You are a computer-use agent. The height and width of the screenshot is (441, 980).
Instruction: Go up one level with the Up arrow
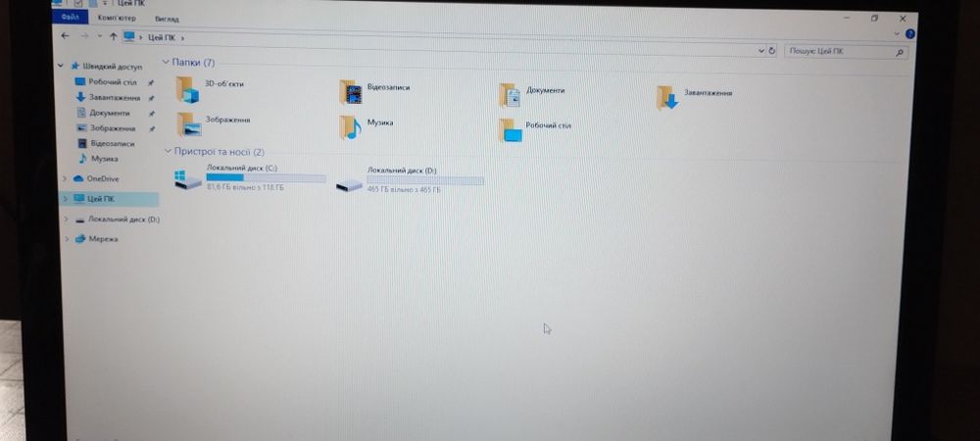pyautogui.click(x=113, y=36)
